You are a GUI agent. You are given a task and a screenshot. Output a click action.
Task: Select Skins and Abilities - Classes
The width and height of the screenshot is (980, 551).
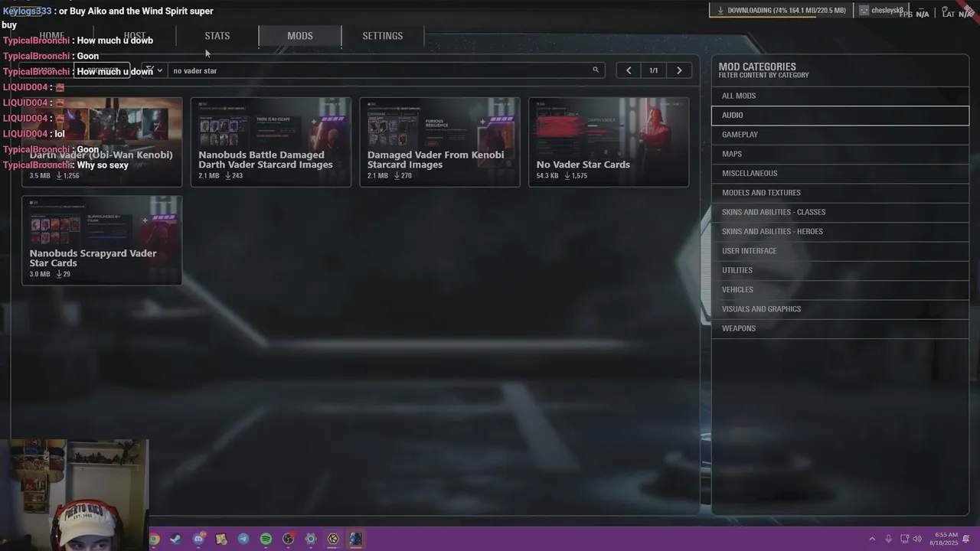840,212
